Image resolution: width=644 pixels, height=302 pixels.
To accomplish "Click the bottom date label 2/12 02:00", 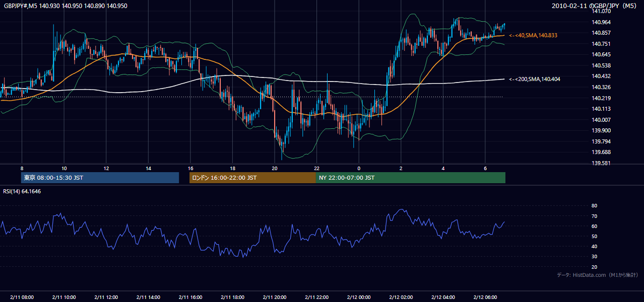I will point(401,297).
